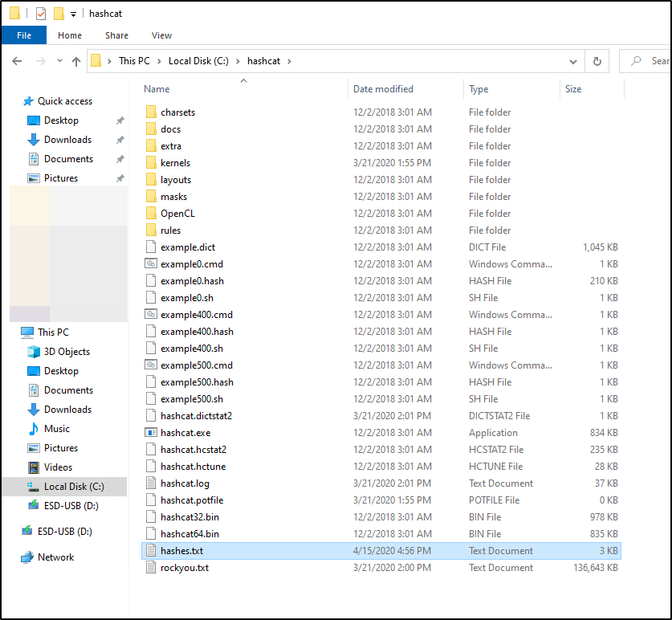Open the Recent locations dropdown arrow

pos(58,61)
